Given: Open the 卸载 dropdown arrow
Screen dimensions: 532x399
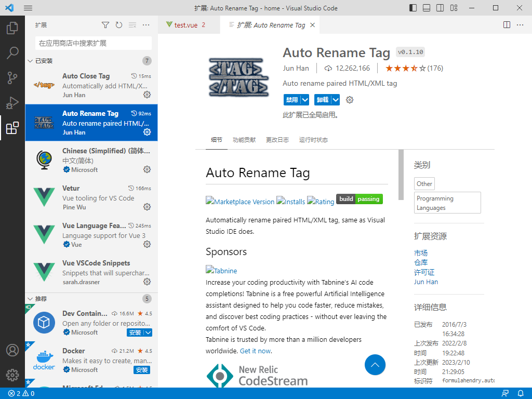Looking at the screenshot, I should 336,100.
